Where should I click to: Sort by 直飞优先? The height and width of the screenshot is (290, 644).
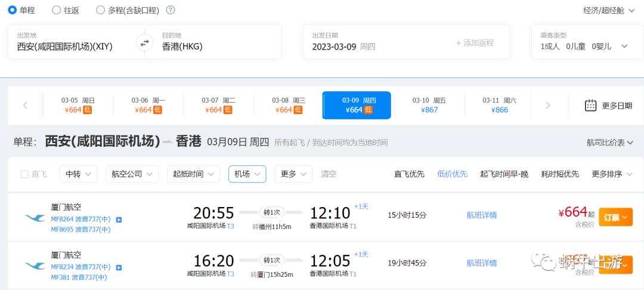pyautogui.click(x=409, y=174)
